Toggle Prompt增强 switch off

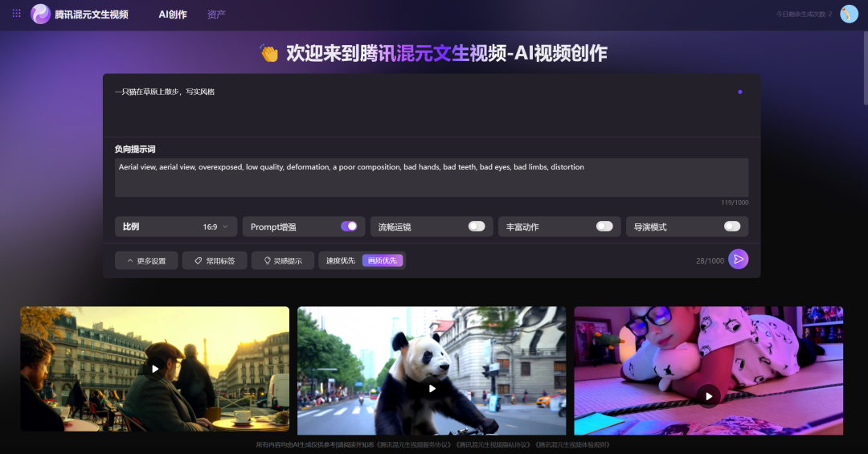[x=349, y=227]
